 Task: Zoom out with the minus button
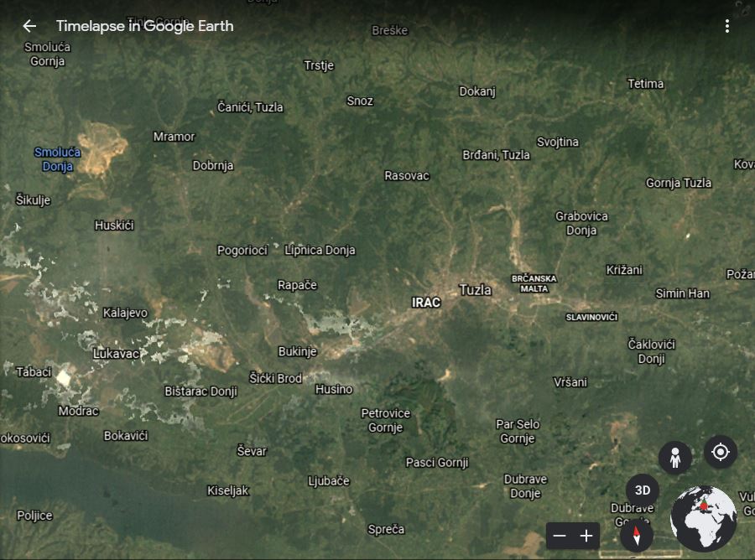pos(560,536)
